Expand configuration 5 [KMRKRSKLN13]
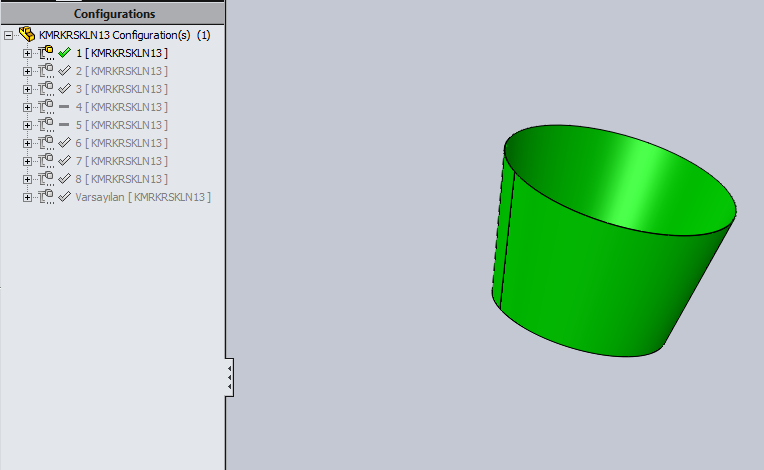The height and width of the screenshot is (470, 764). (27, 125)
